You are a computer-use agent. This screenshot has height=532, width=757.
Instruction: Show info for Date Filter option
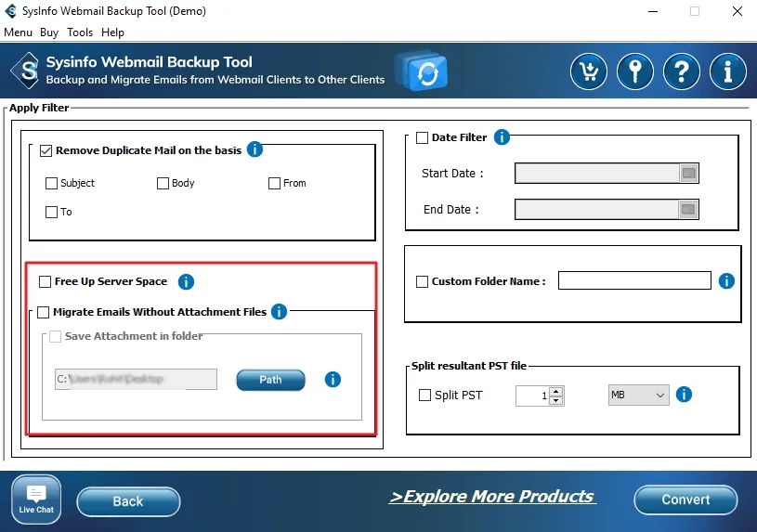pyautogui.click(x=502, y=137)
